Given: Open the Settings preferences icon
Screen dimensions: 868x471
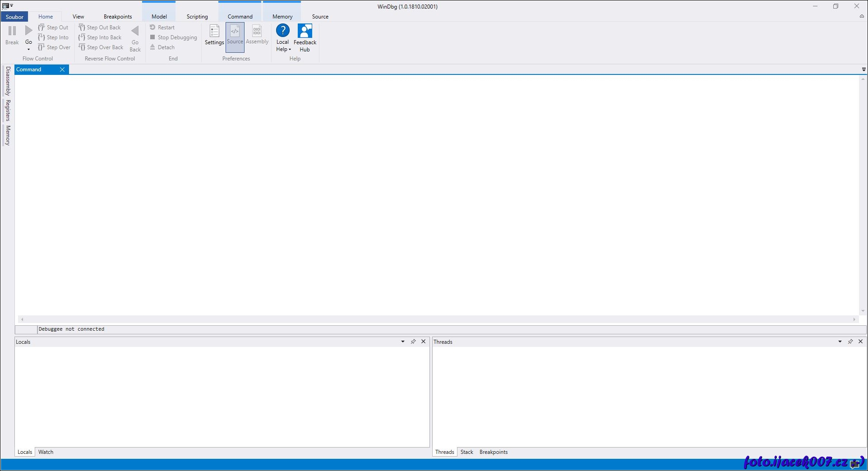Looking at the screenshot, I should 214,31.
